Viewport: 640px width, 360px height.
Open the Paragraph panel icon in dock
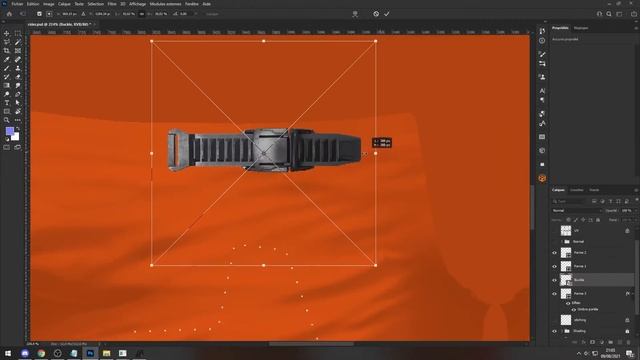click(x=542, y=100)
